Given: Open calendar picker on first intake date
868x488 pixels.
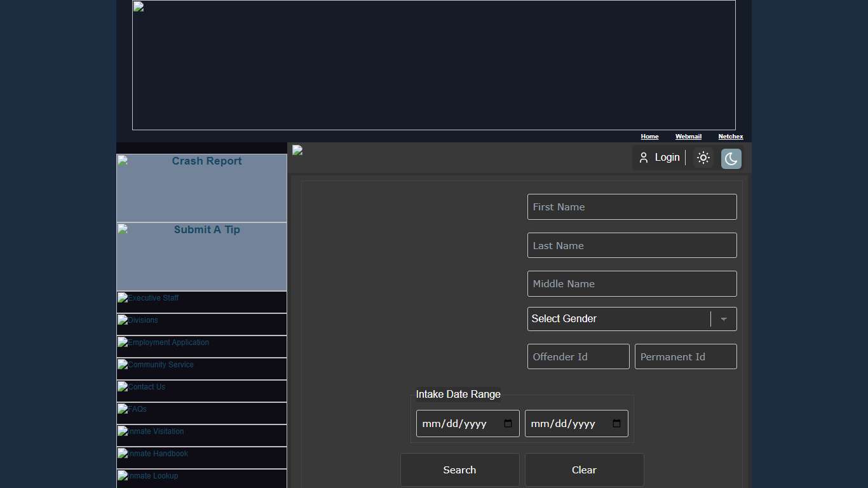Looking at the screenshot, I should click(x=508, y=424).
